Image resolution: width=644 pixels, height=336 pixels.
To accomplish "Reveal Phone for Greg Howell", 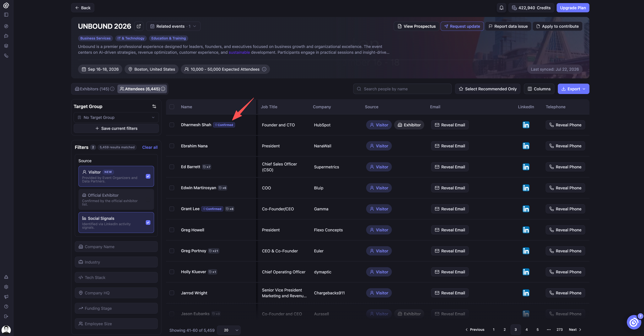I will pos(565,230).
